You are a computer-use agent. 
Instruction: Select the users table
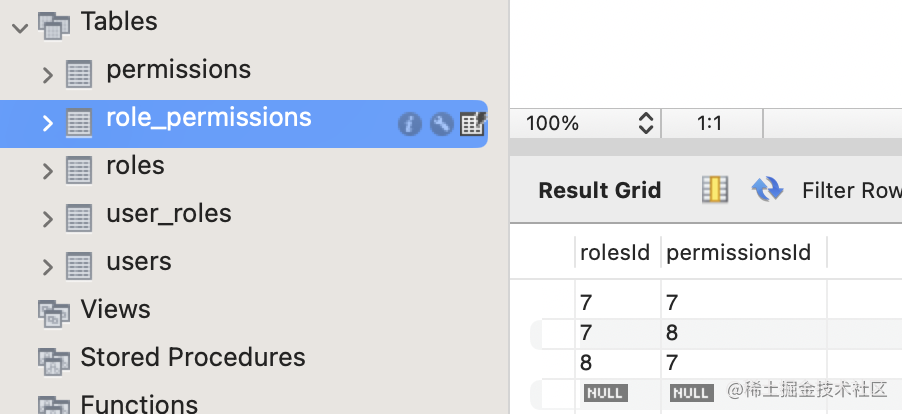(x=138, y=262)
